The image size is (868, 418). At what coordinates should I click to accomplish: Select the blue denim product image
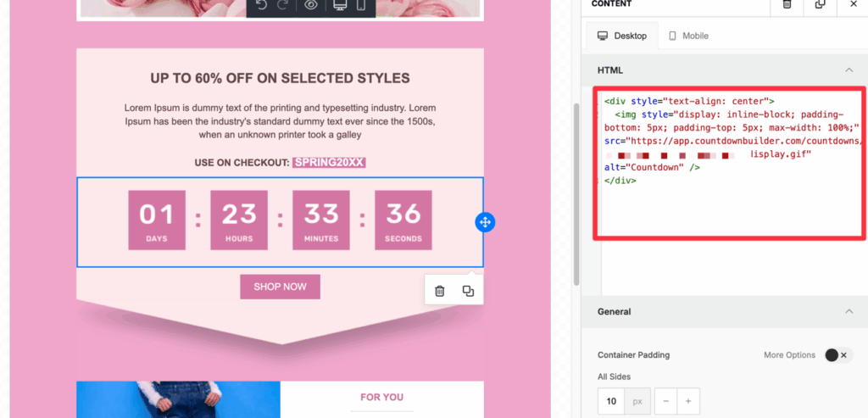click(178, 399)
